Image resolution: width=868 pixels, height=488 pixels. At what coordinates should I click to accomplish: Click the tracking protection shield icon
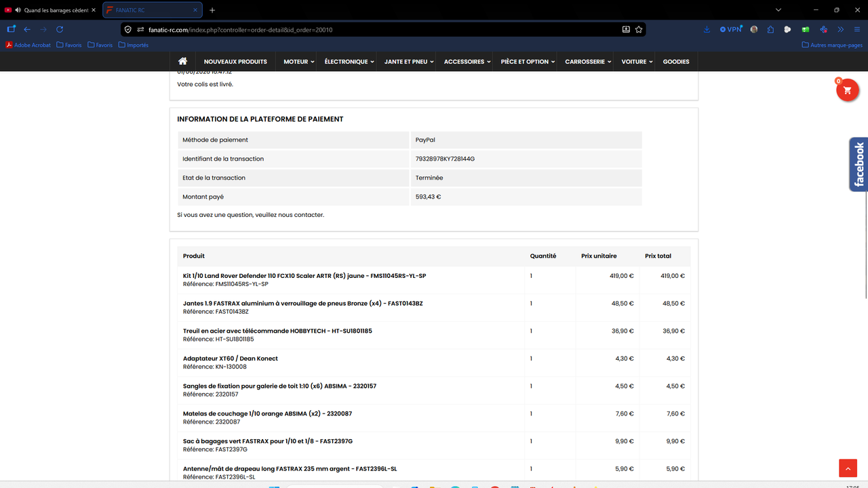click(127, 30)
